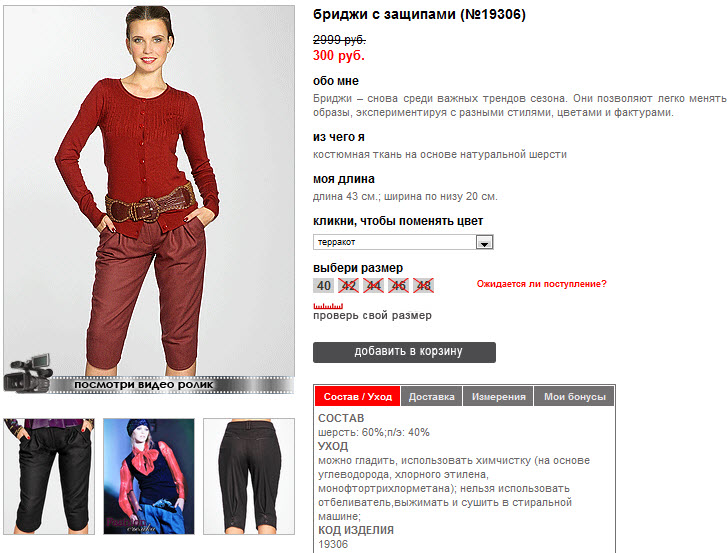Click the red ruler size-check icon
This screenshot has width=728, height=553.
[328, 306]
